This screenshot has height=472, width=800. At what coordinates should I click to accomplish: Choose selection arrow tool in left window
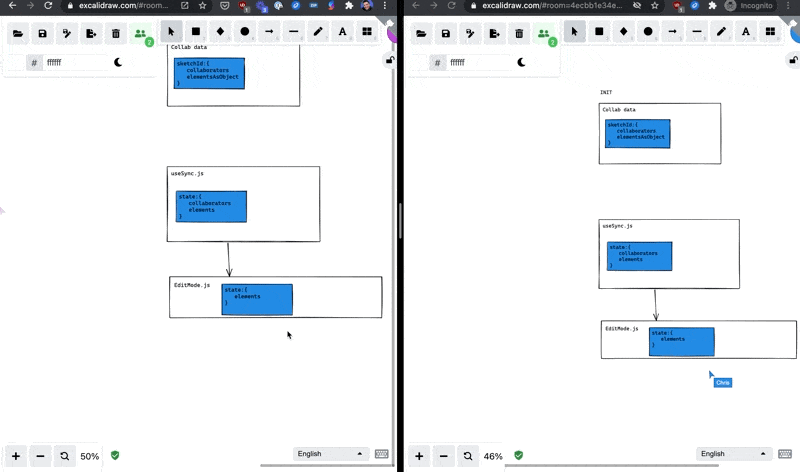(x=171, y=32)
